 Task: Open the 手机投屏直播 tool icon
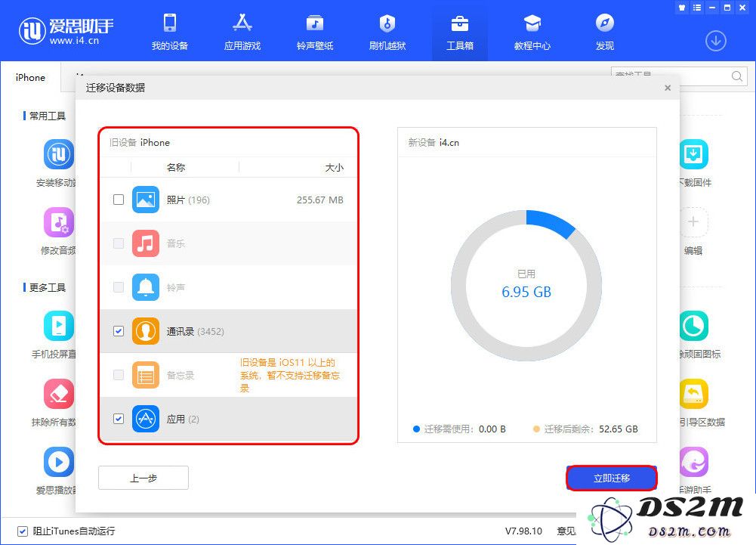59,326
